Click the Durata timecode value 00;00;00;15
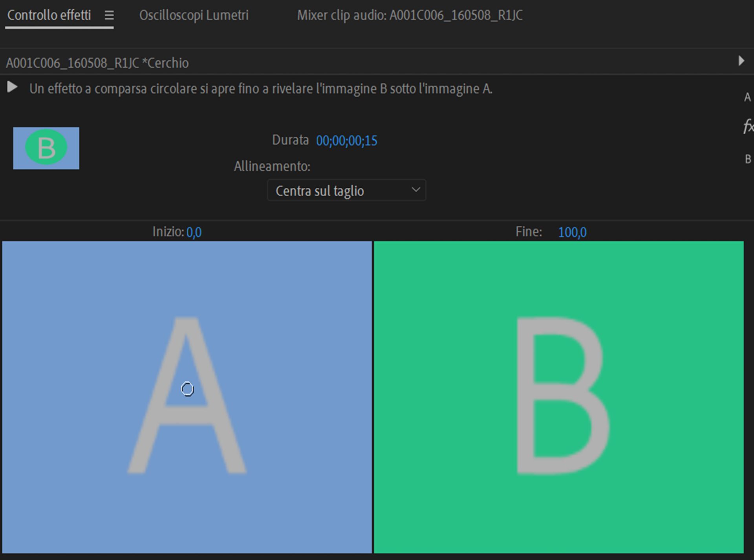This screenshot has height=560, width=754. click(346, 141)
